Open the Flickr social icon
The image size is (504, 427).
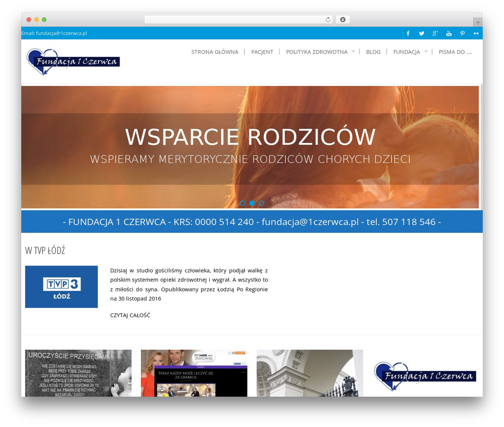(476, 33)
